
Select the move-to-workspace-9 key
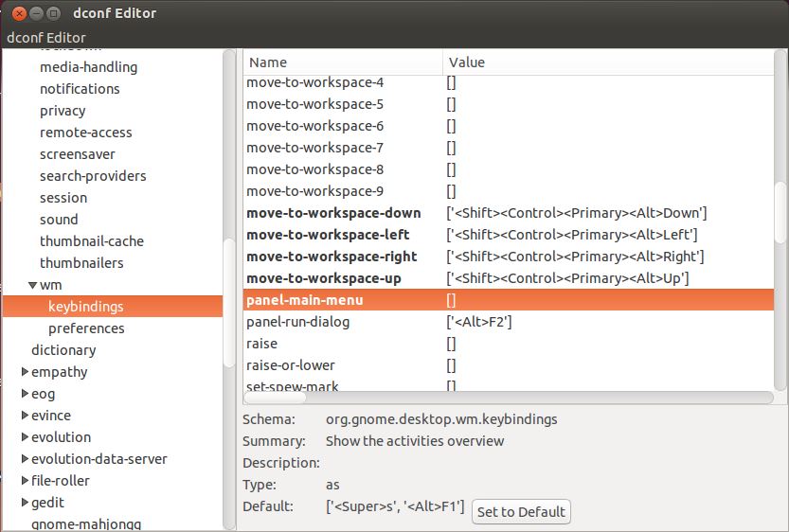pos(314,191)
